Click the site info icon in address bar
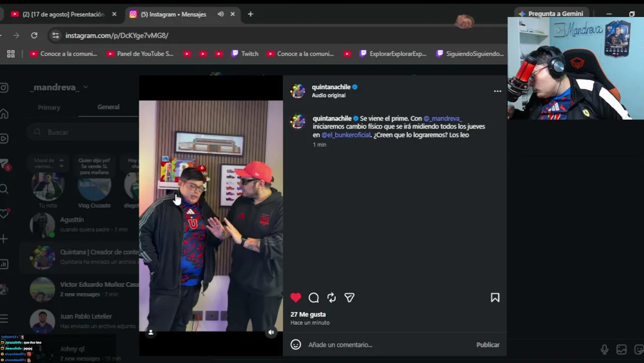 [55, 35]
